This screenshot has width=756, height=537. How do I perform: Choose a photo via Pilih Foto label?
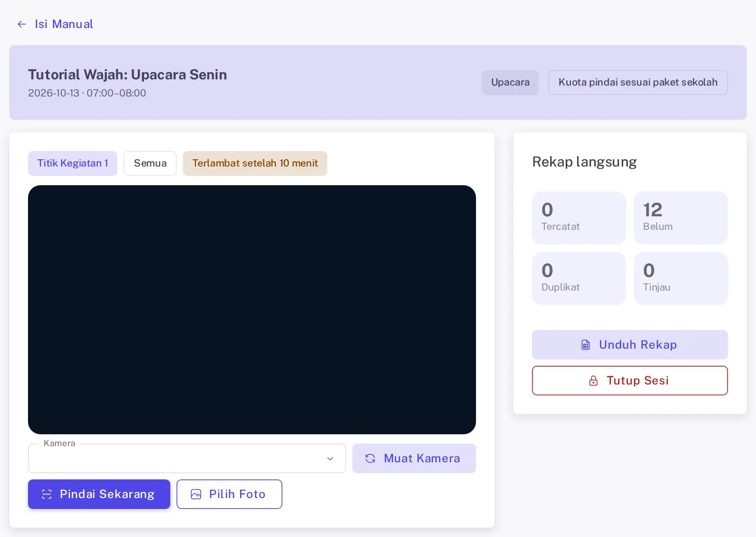tap(237, 494)
